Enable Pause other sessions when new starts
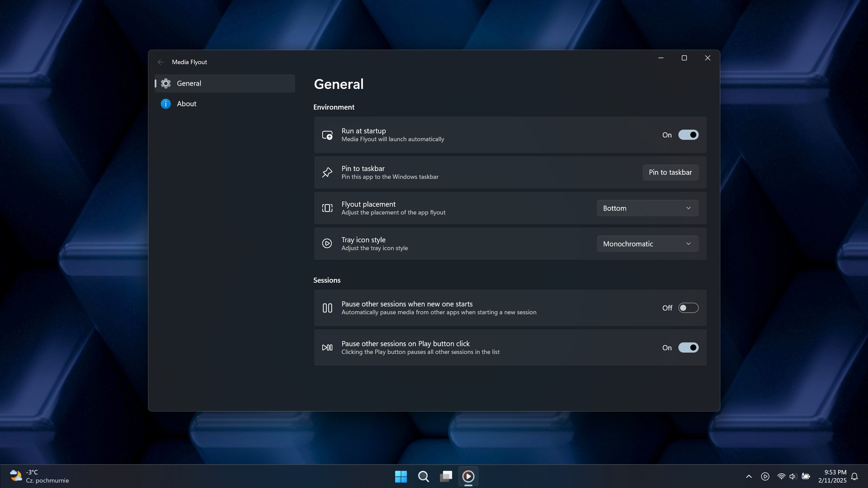The height and width of the screenshot is (488, 868). coord(688,308)
